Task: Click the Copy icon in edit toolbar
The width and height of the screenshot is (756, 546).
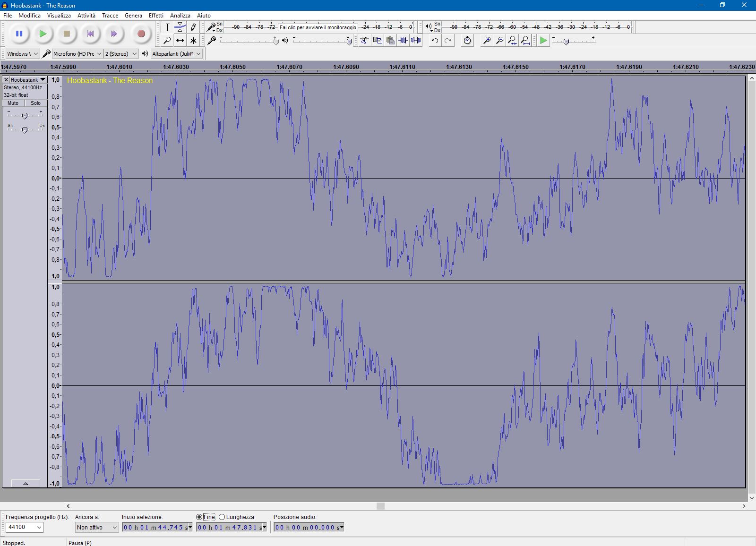Action: point(377,41)
